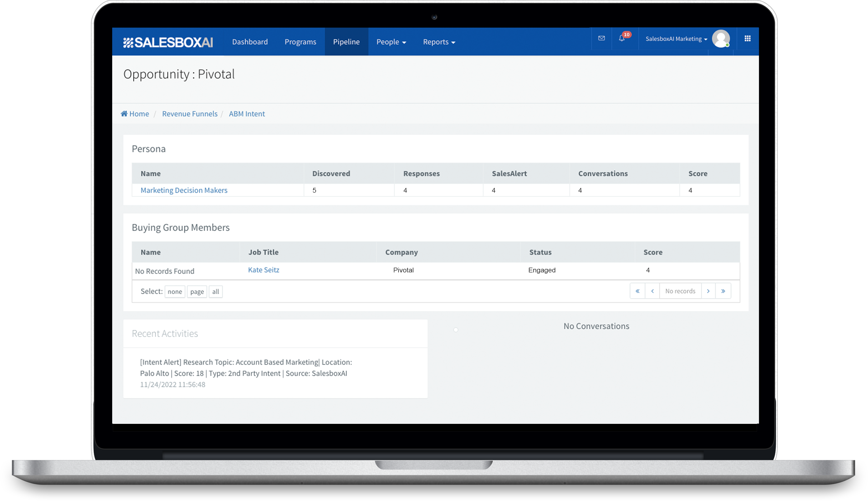The image size is (868, 501).
Task: Select the Pipeline tab
Action: pyautogui.click(x=346, y=42)
